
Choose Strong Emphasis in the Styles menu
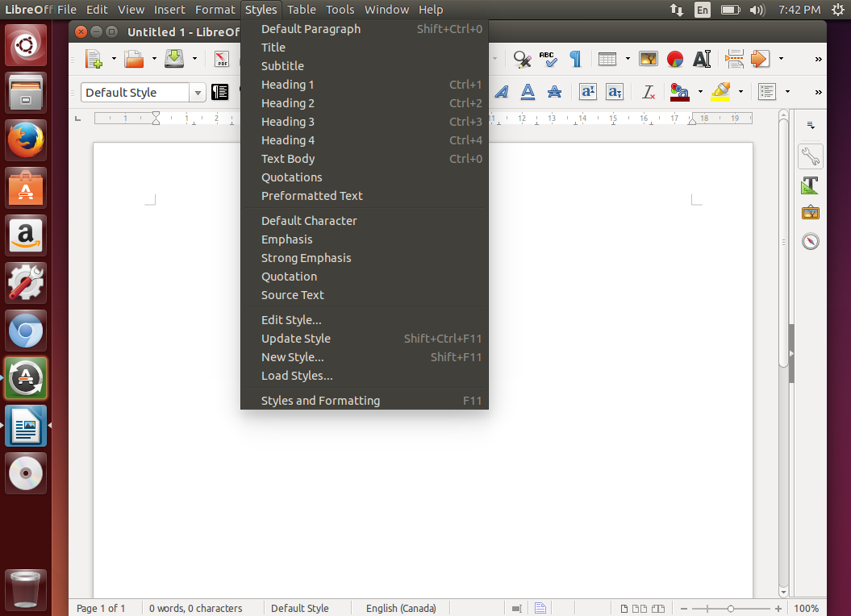[306, 258]
